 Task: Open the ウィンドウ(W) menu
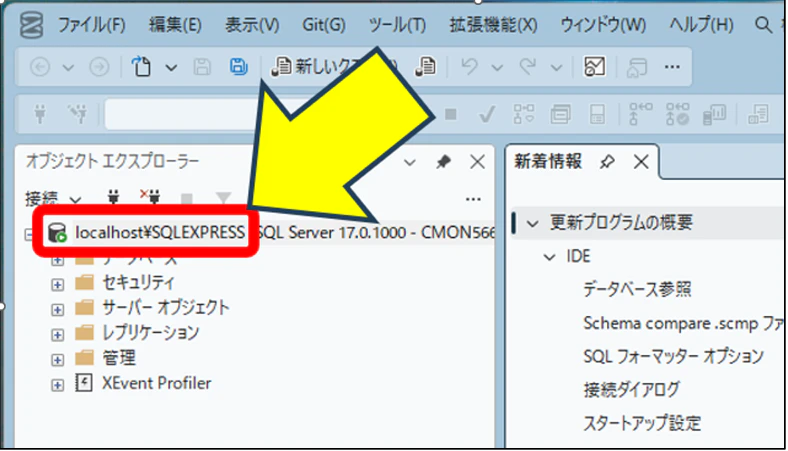pyautogui.click(x=603, y=25)
